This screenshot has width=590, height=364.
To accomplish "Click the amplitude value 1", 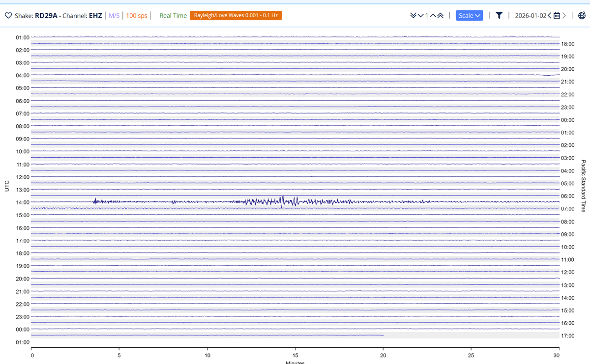I will 427,16.
